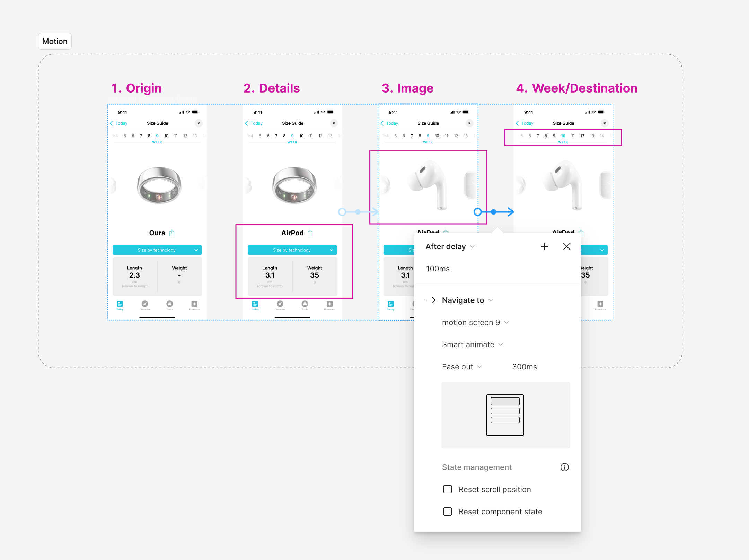
Task: Click share icon next to AirPod in Details
Action: (x=310, y=233)
